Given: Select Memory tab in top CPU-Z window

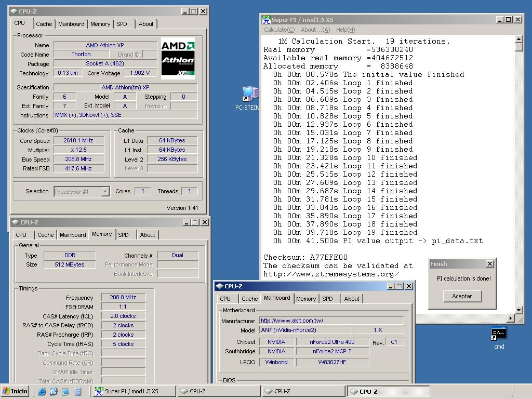Looking at the screenshot, I should click(100, 24).
